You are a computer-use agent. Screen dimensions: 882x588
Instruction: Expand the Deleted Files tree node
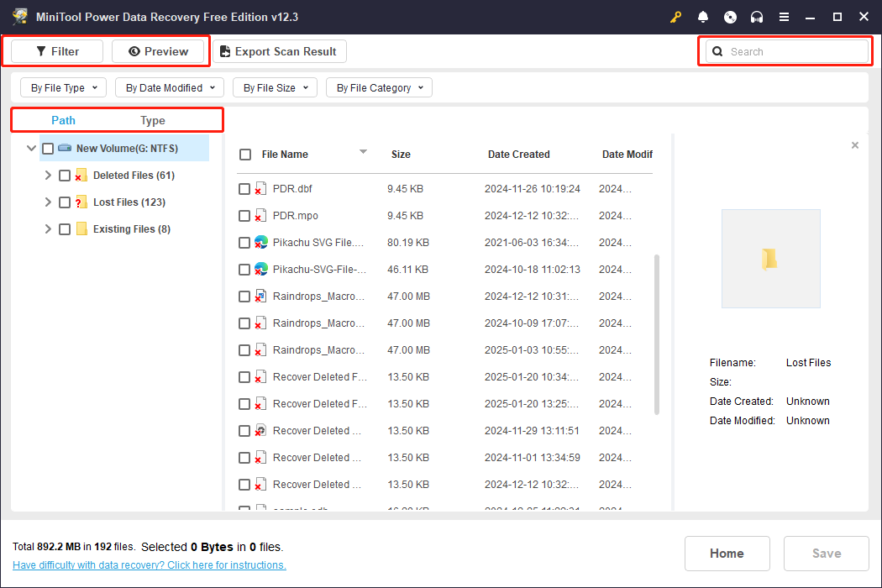[48, 176]
